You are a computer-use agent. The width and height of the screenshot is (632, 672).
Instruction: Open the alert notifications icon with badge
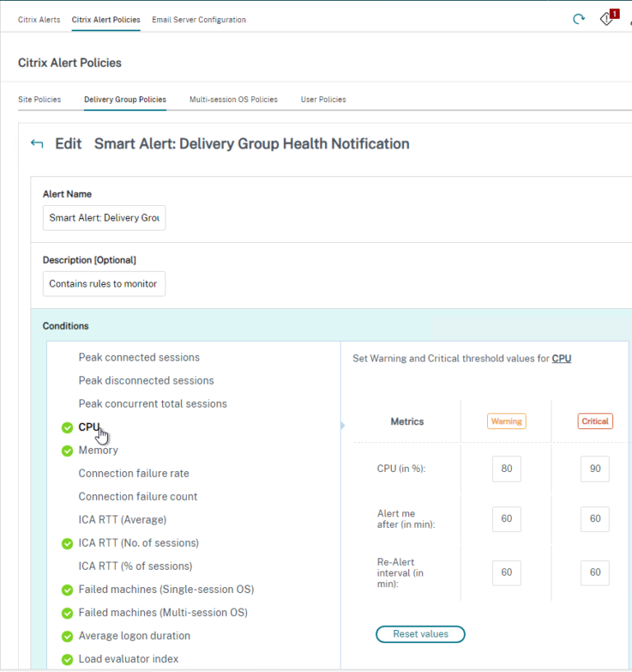(607, 18)
